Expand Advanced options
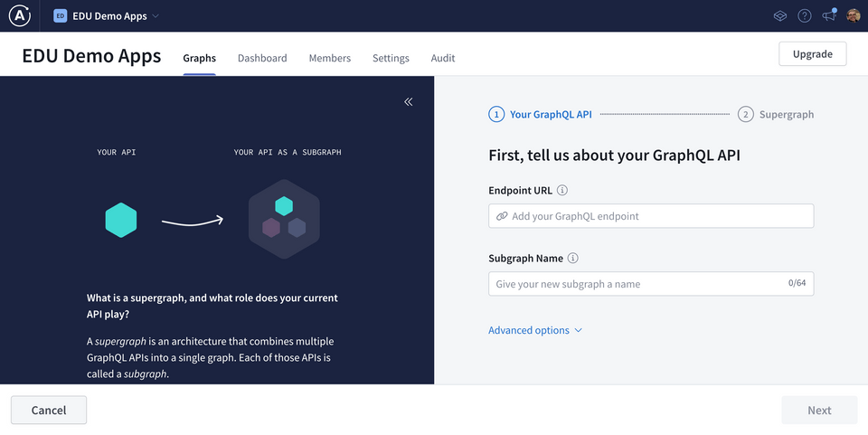The image size is (868, 435). [x=535, y=330]
